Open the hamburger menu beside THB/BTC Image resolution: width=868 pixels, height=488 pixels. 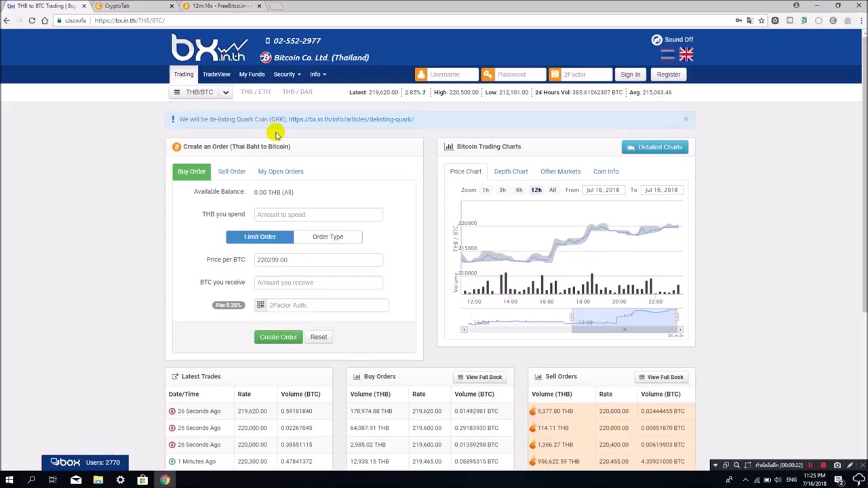click(177, 92)
